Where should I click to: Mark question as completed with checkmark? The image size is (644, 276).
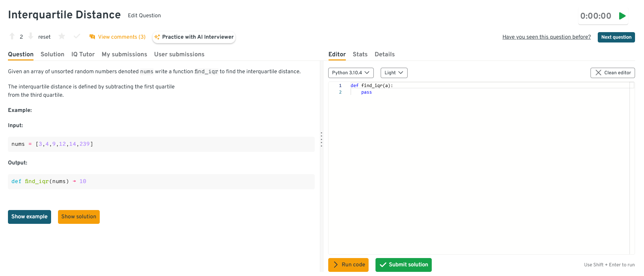(77, 36)
